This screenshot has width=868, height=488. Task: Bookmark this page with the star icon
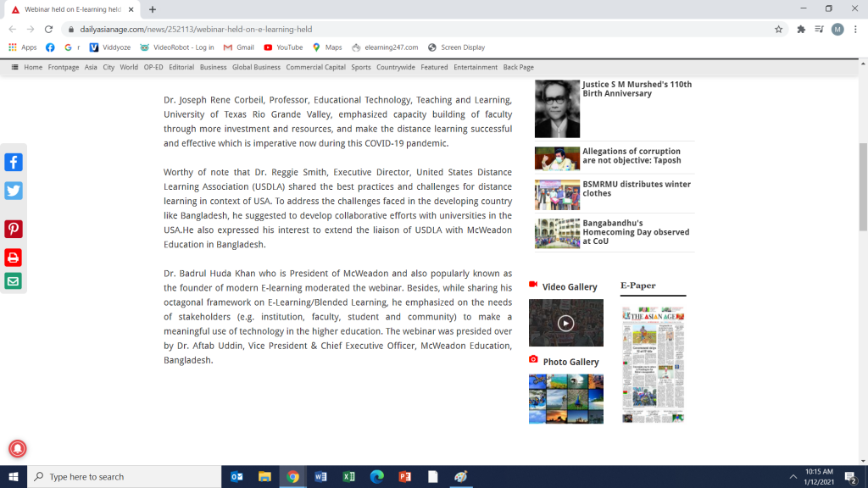(778, 30)
